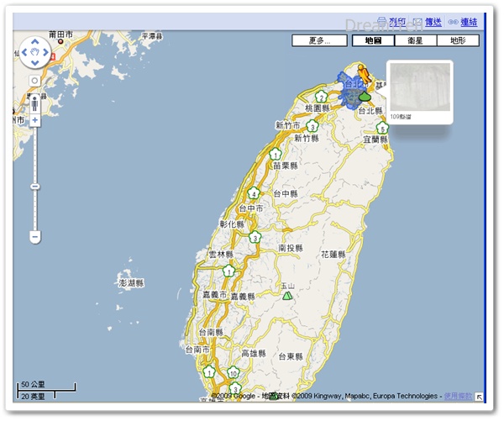Click highway shield 1 near 苗栗縣
Viewport: 504px width, 421px height.
[276, 155]
